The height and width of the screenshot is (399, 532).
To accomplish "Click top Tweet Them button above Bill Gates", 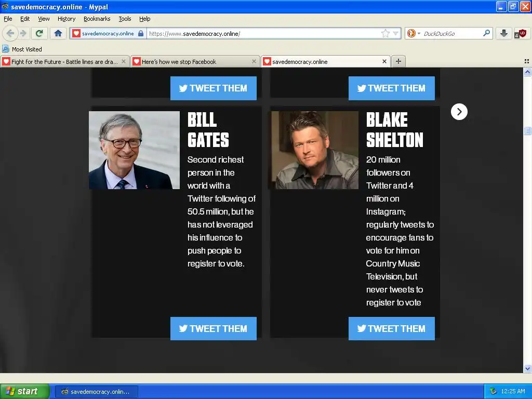I will (x=214, y=88).
